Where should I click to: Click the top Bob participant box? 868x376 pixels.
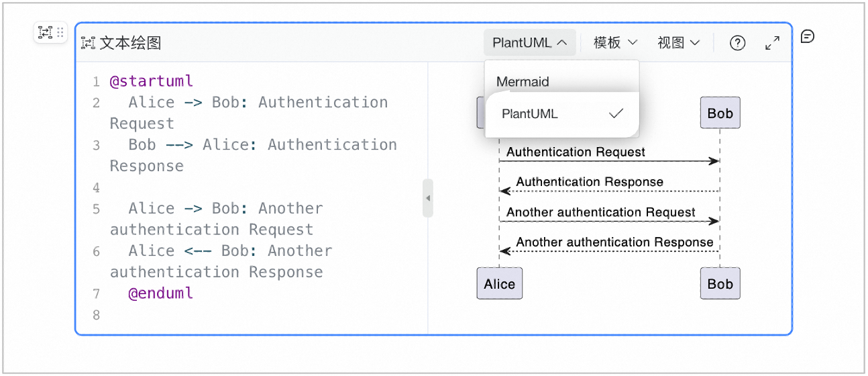click(x=720, y=113)
